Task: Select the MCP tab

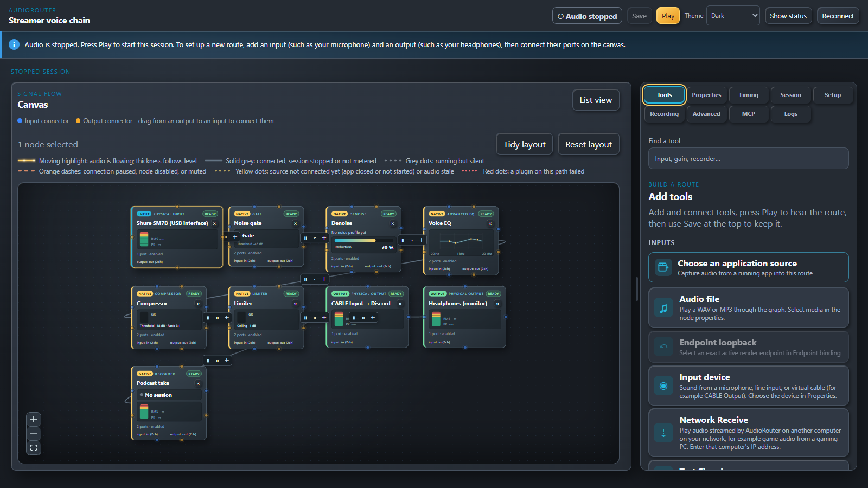Action: [749, 114]
